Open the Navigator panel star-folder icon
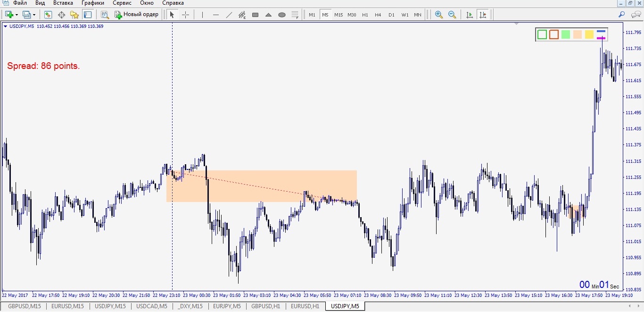 point(74,15)
